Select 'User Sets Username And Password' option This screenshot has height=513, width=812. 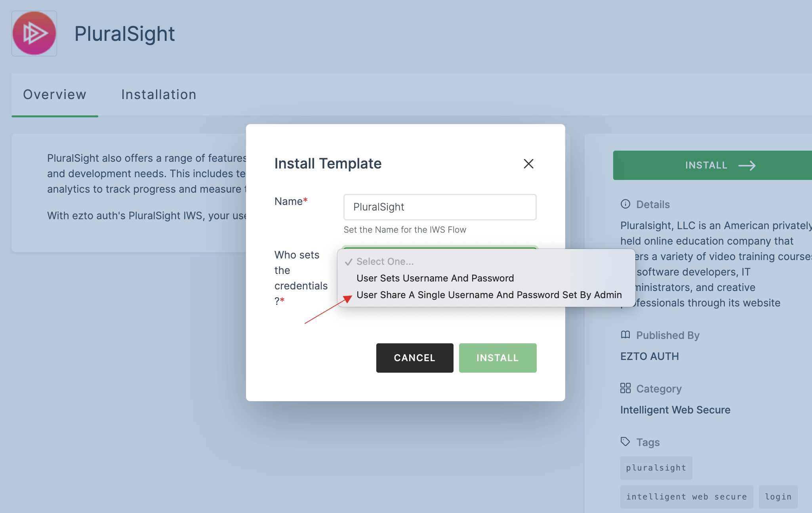point(435,277)
